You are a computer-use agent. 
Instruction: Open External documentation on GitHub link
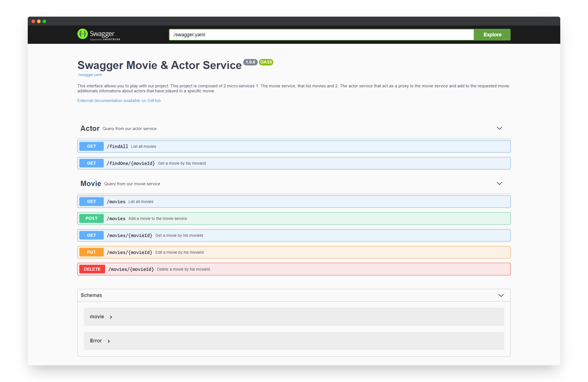tap(119, 101)
